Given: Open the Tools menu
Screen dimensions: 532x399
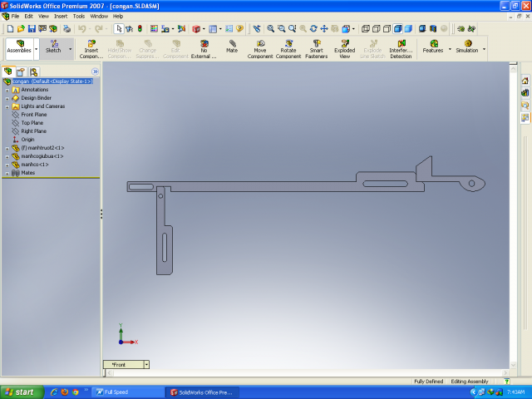Looking at the screenshot, I should click(79, 17).
